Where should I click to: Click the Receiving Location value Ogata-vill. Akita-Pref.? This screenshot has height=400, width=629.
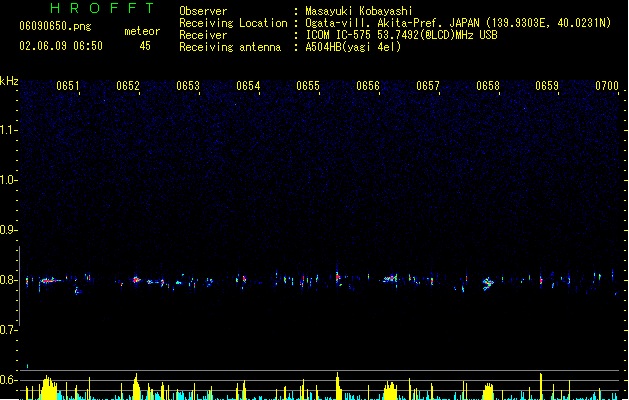372,23
